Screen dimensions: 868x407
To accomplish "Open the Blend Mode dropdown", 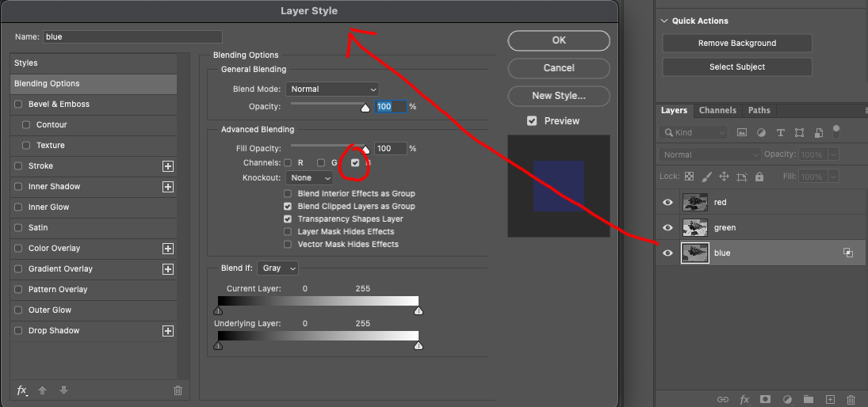I will (333, 89).
